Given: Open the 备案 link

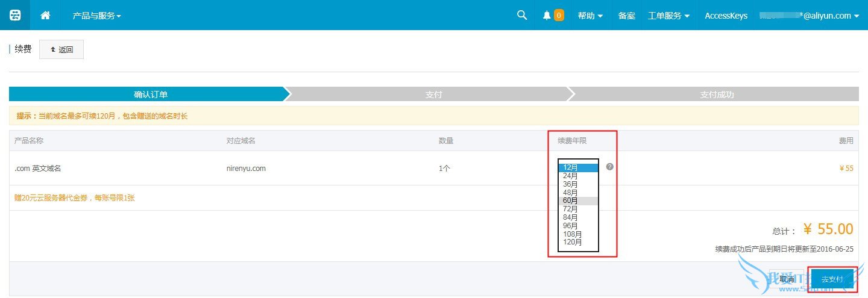Looking at the screenshot, I should click(x=626, y=16).
